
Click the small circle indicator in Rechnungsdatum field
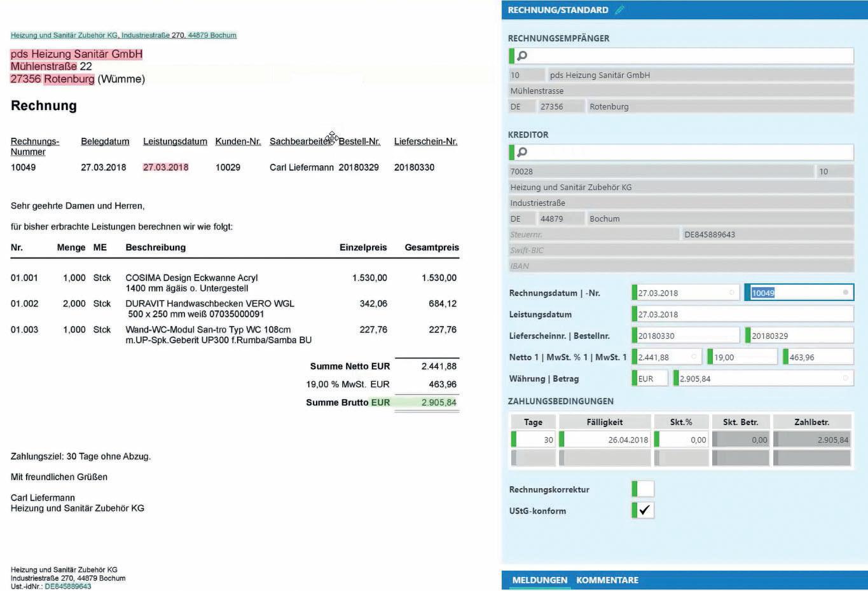(x=731, y=293)
